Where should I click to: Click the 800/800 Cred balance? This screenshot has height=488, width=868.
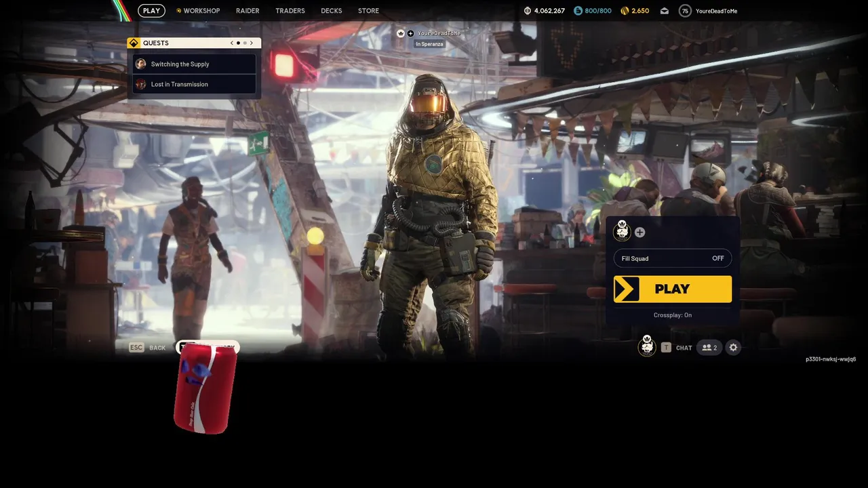(598, 11)
